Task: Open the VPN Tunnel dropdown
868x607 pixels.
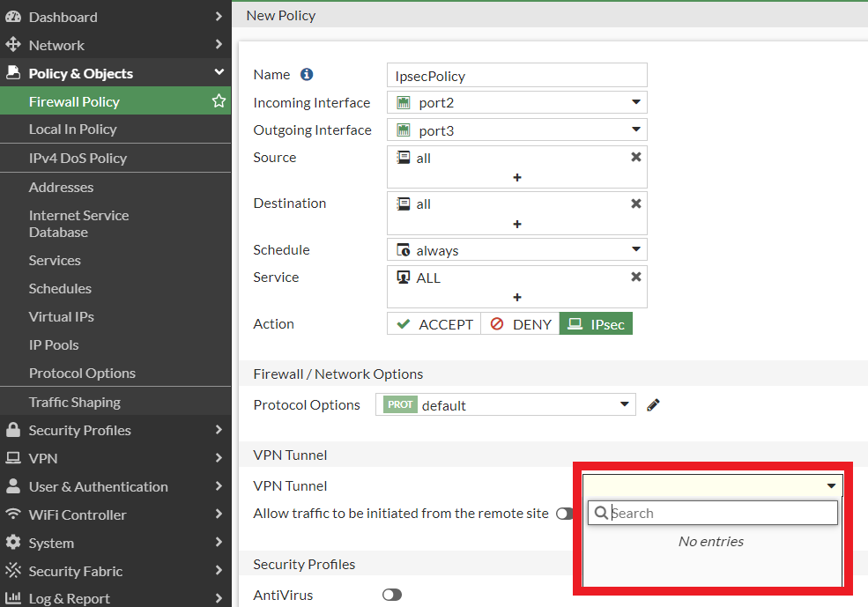Action: click(712, 485)
